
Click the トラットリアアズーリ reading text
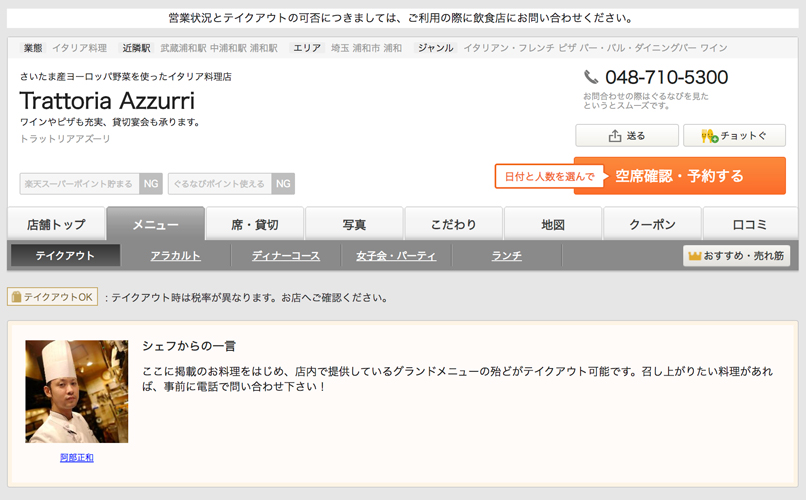pyautogui.click(x=65, y=139)
